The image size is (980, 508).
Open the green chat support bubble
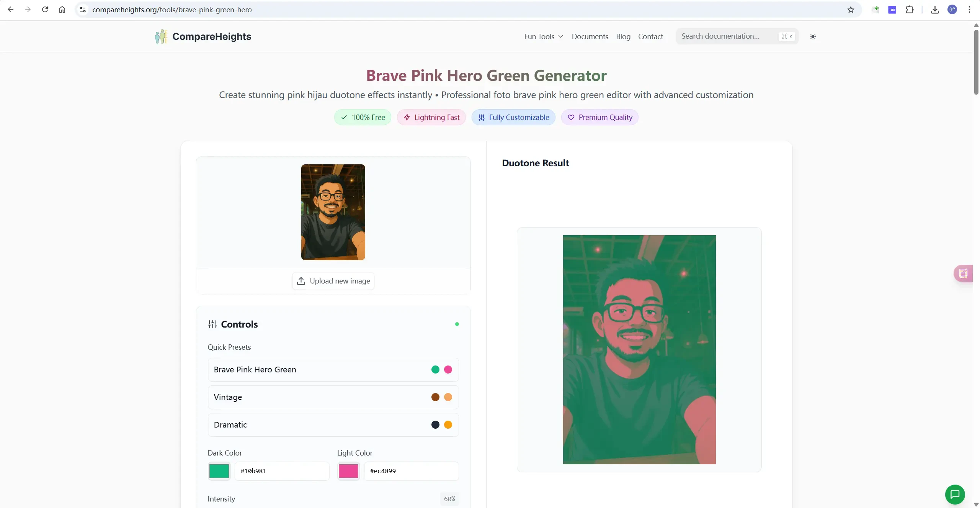[x=955, y=494]
